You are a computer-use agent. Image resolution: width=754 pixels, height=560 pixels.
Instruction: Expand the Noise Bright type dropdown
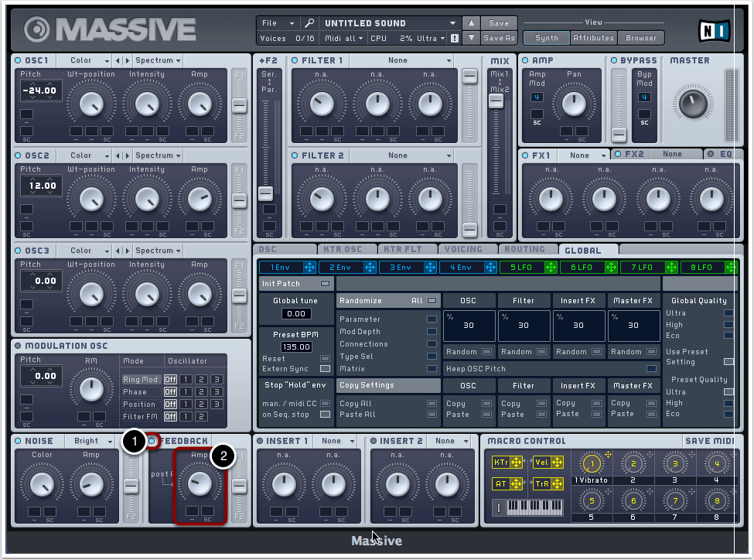90,441
